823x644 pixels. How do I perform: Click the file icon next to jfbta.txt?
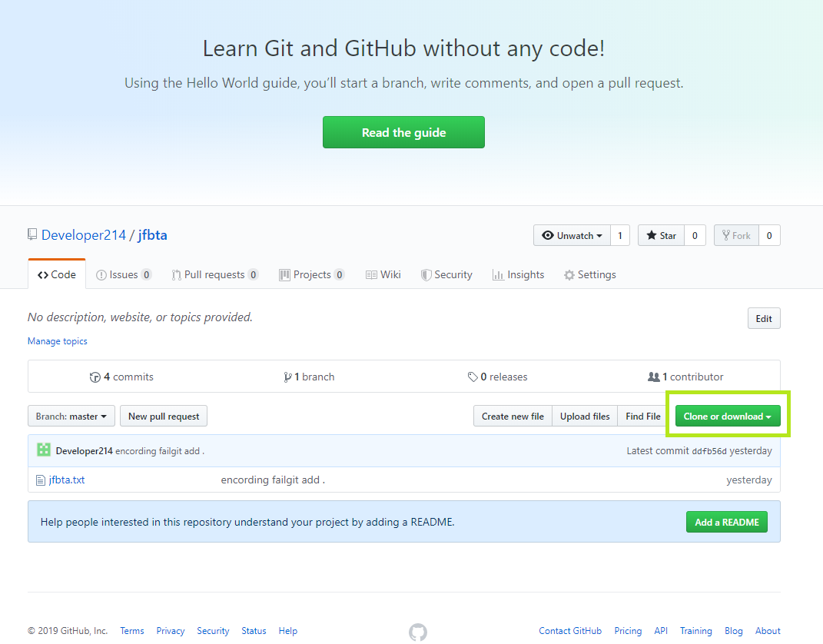[x=41, y=480]
